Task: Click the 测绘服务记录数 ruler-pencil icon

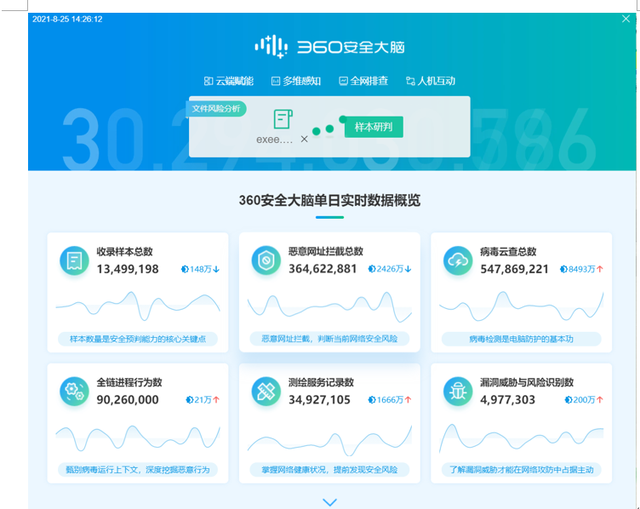Action: pos(266,391)
